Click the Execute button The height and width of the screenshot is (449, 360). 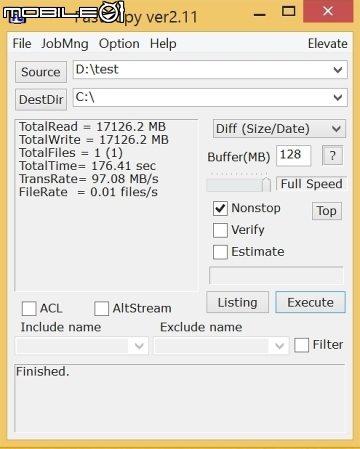coord(310,302)
